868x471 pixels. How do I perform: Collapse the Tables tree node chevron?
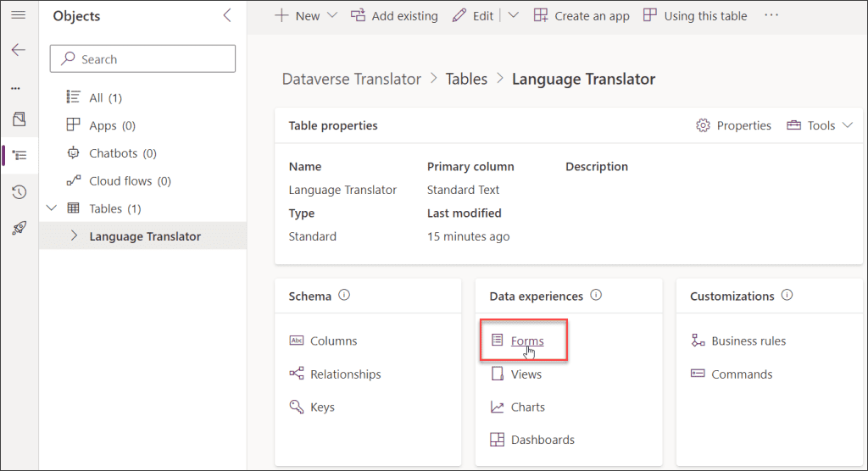pyautogui.click(x=52, y=208)
